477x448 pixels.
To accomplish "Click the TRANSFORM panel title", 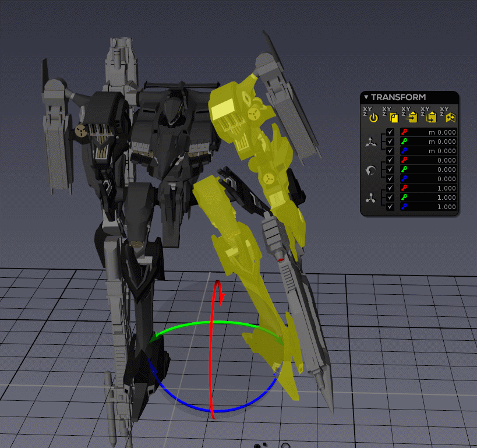I will 398,97.
